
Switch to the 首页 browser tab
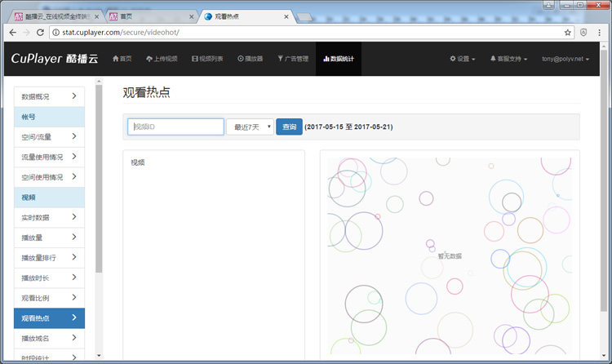click(x=147, y=16)
